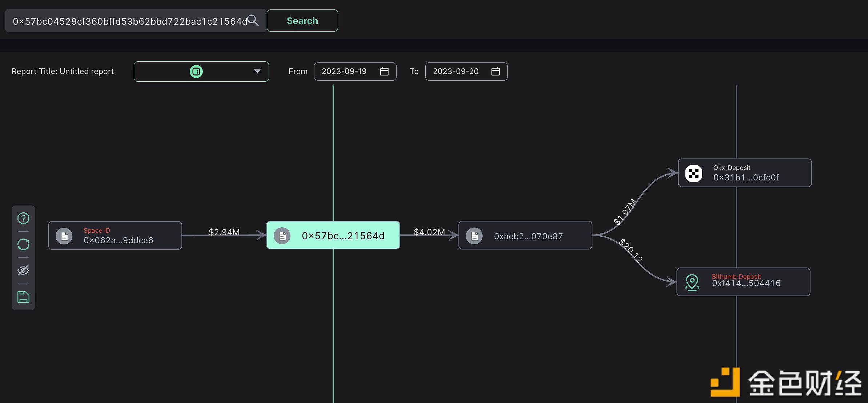Click the $4.02M transfer edge label
This screenshot has width=868, height=403.
429,232
